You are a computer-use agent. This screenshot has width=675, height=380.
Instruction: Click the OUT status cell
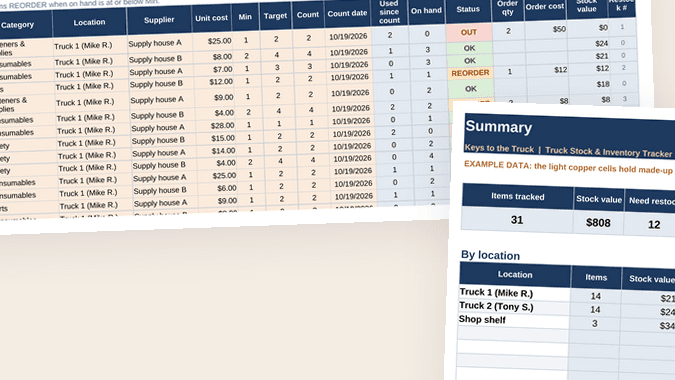point(469,32)
